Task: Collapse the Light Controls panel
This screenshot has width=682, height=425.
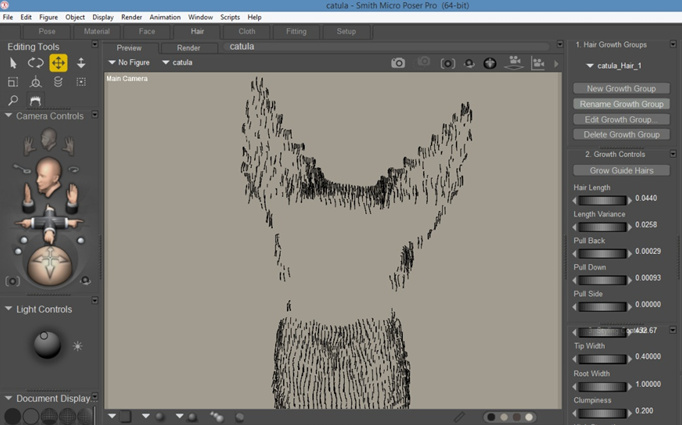Action: click(x=9, y=309)
